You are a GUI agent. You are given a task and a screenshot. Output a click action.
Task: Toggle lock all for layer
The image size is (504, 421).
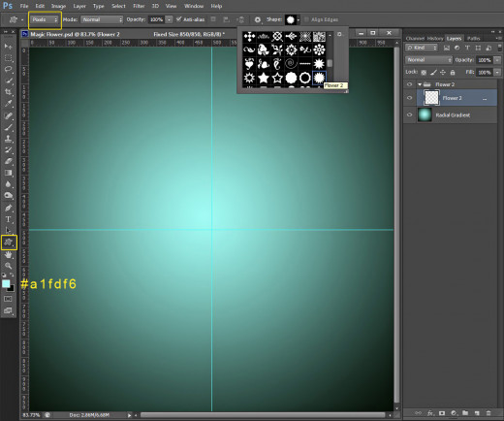point(453,73)
